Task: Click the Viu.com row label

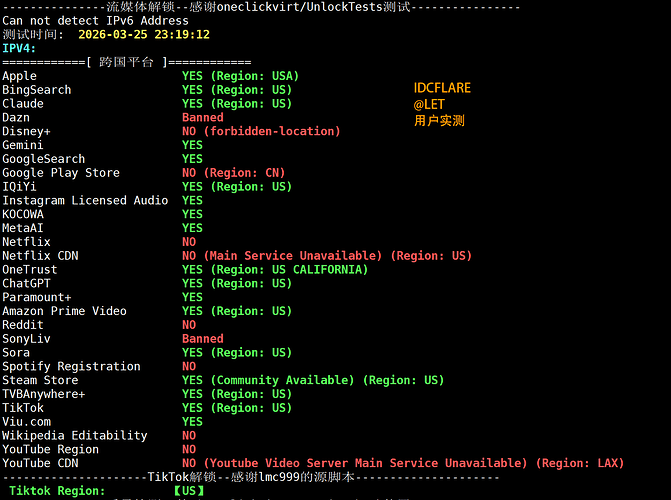Action: click(x=27, y=422)
